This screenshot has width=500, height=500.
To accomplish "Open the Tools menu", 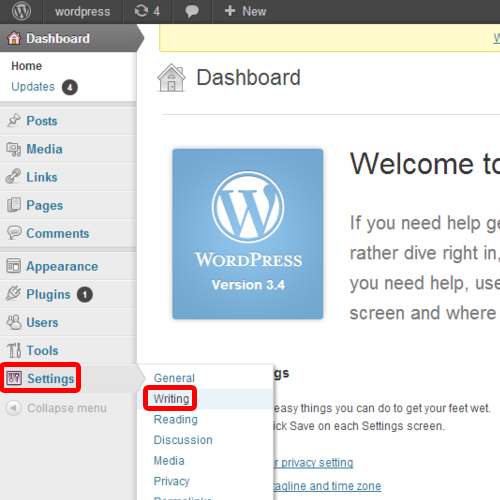I will pos(42,350).
